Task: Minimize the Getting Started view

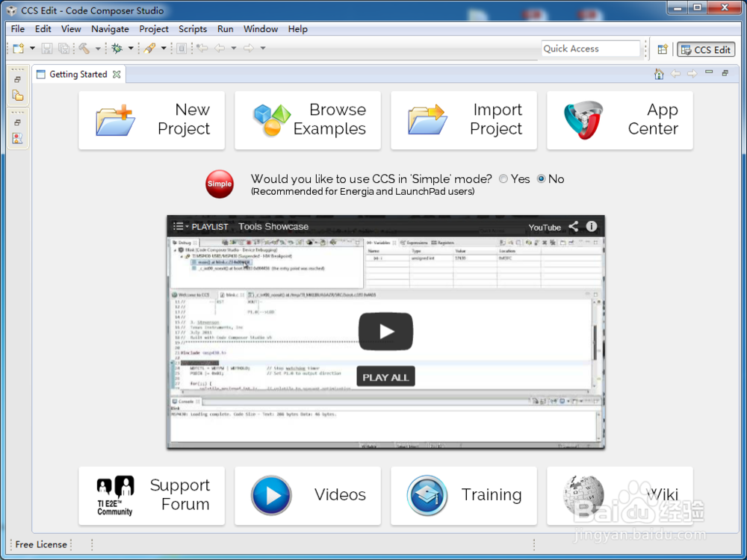Action: tap(709, 72)
